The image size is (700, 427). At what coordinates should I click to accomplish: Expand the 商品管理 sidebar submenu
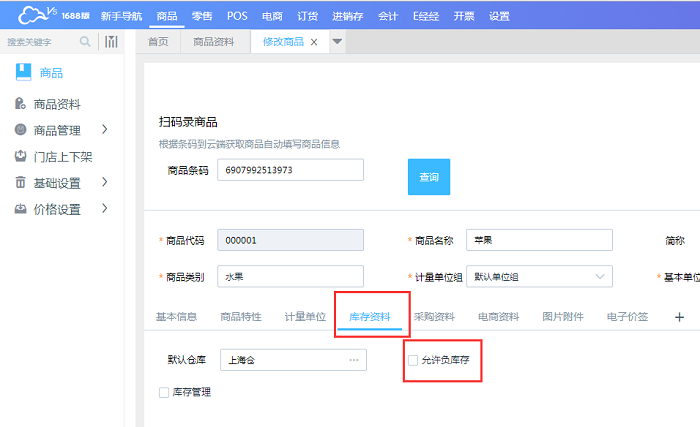(104, 130)
